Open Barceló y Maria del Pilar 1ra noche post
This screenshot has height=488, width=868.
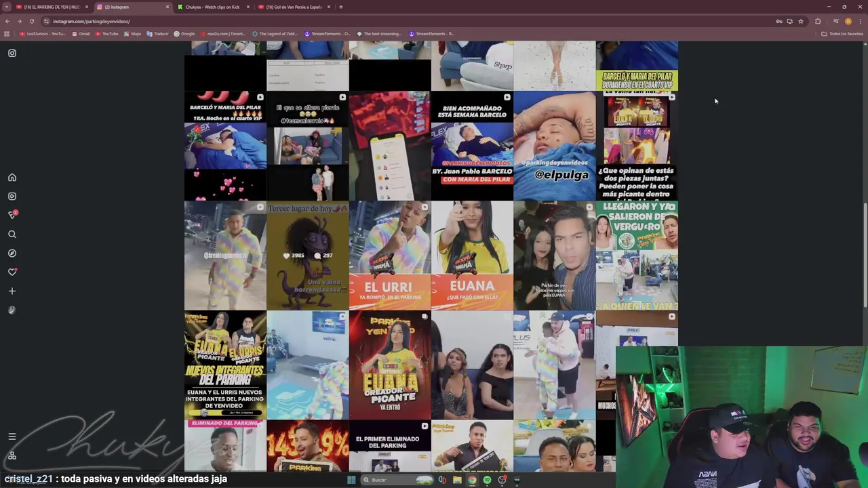pyautogui.click(x=225, y=146)
